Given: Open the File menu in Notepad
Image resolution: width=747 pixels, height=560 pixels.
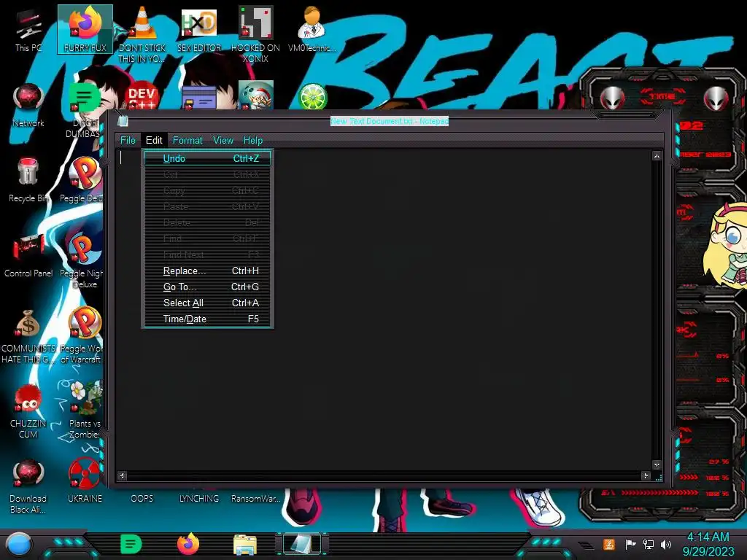Looking at the screenshot, I should coord(128,140).
